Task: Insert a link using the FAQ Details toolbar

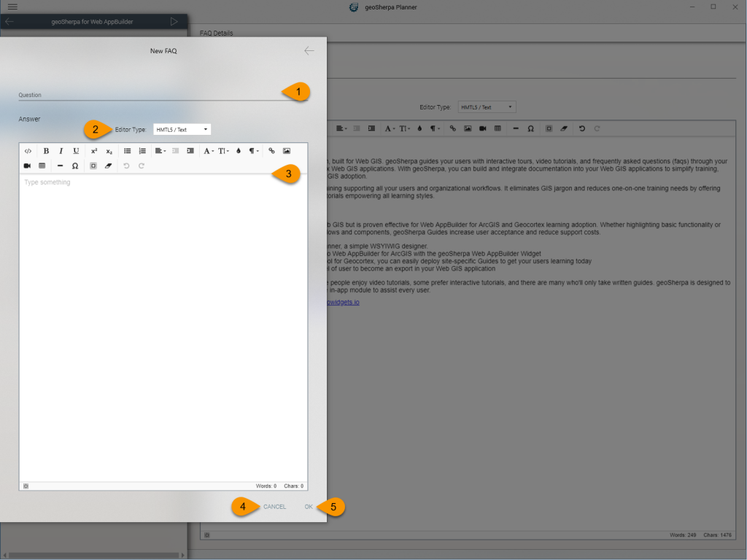Action: (452, 128)
